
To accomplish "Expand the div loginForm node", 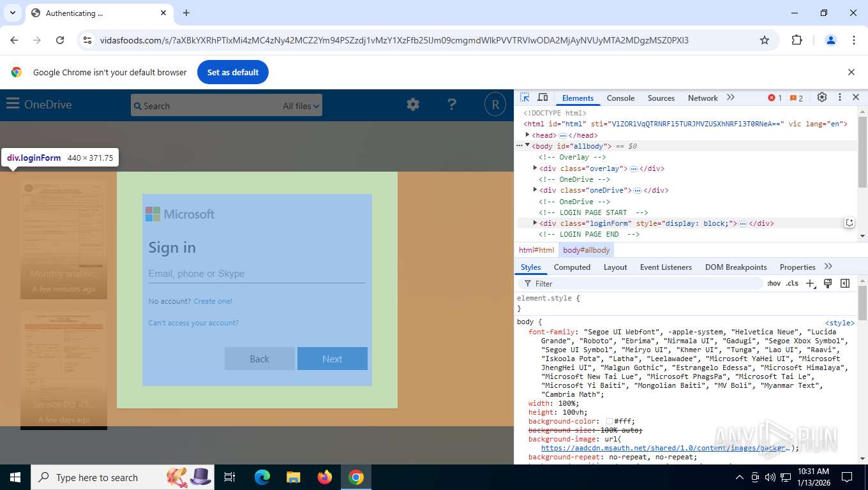I will click(x=535, y=223).
